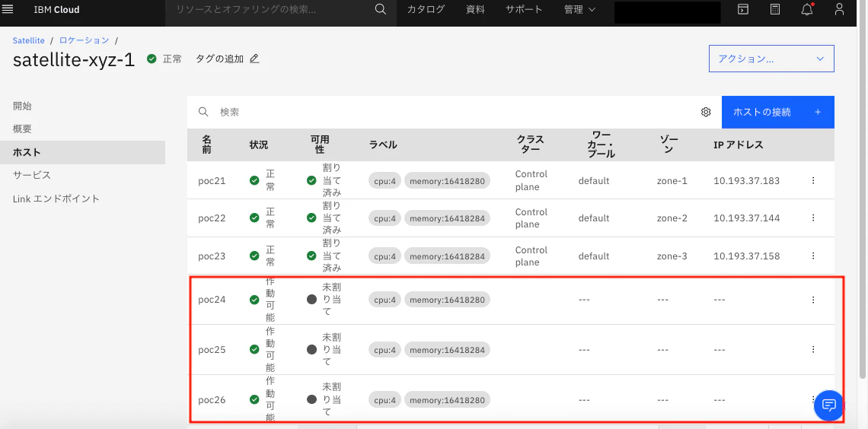Open the 資料 menu item

click(x=475, y=9)
